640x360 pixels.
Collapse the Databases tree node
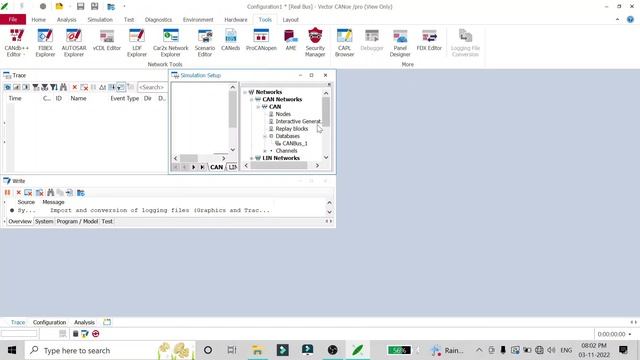pyautogui.click(x=265, y=136)
